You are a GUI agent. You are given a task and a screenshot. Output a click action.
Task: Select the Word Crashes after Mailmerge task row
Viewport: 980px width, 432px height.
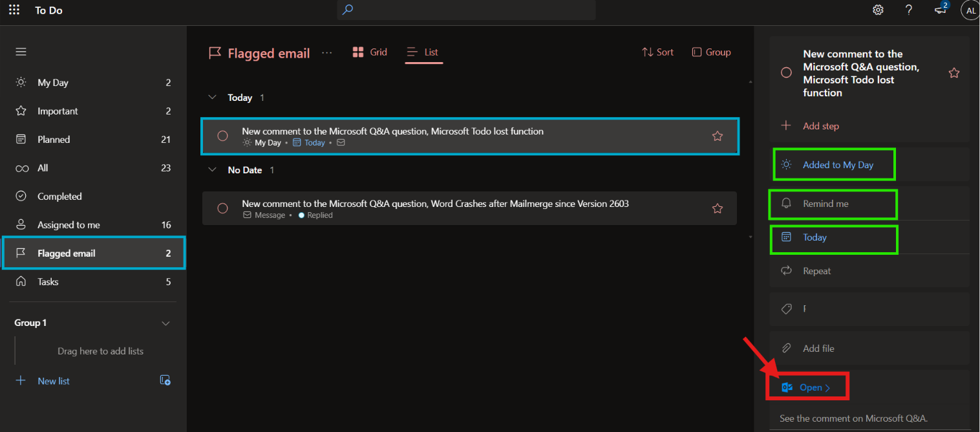(x=469, y=208)
